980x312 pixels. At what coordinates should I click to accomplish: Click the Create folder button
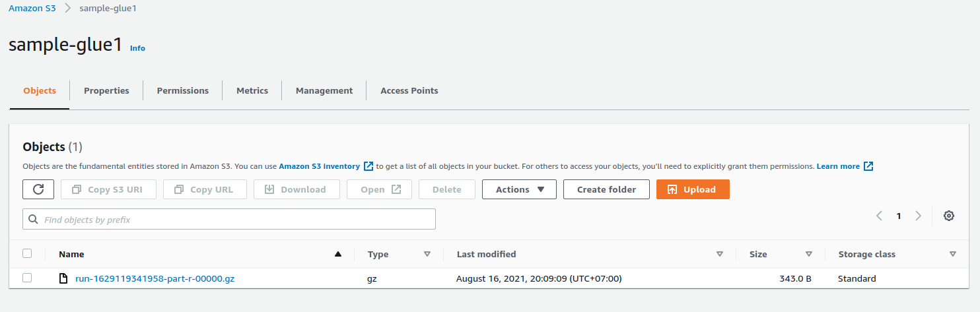(x=606, y=189)
